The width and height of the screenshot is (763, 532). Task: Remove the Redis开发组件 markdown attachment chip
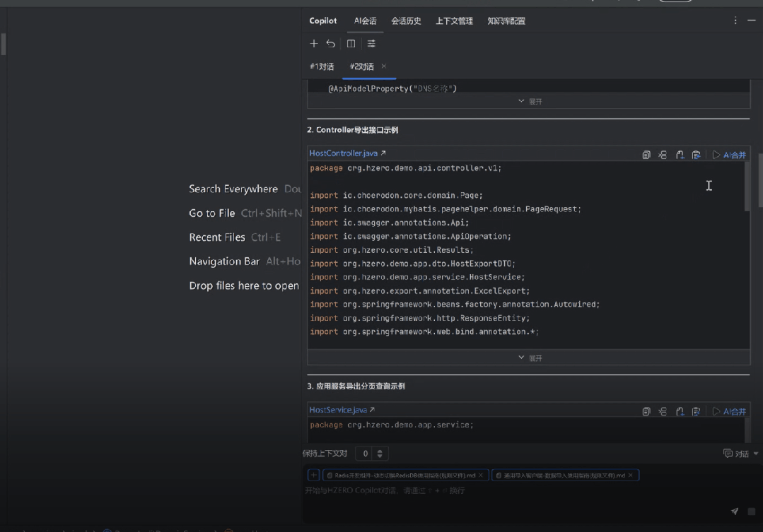point(481,475)
